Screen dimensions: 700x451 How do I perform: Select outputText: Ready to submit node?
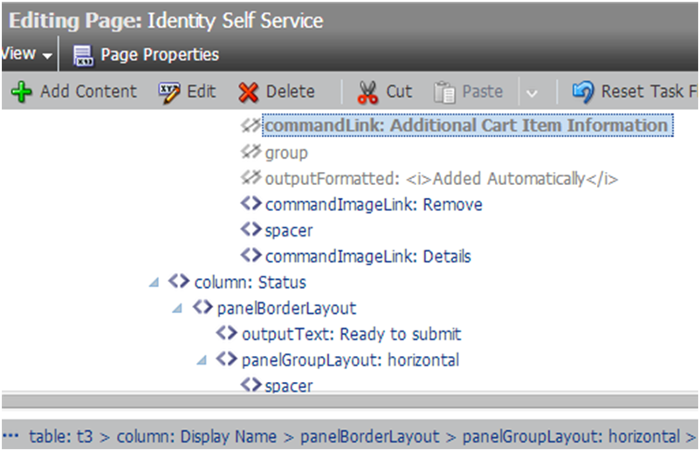[x=351, y=334]
